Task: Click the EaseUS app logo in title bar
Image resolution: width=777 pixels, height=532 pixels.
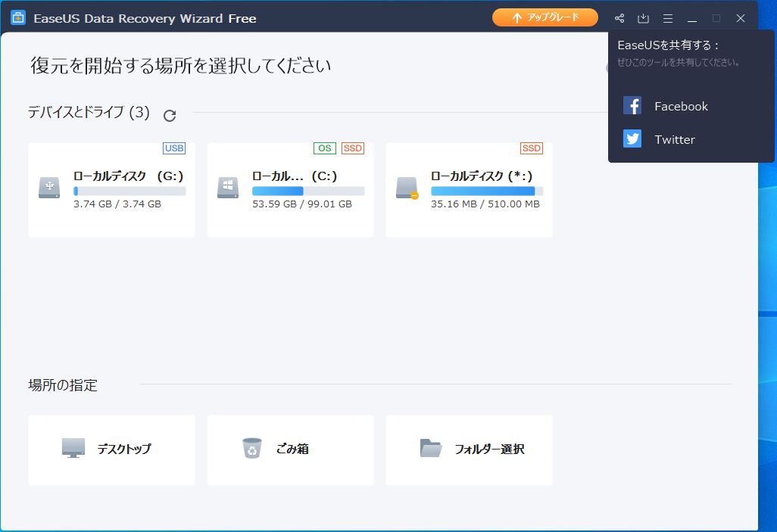Action: pos(18,18)
